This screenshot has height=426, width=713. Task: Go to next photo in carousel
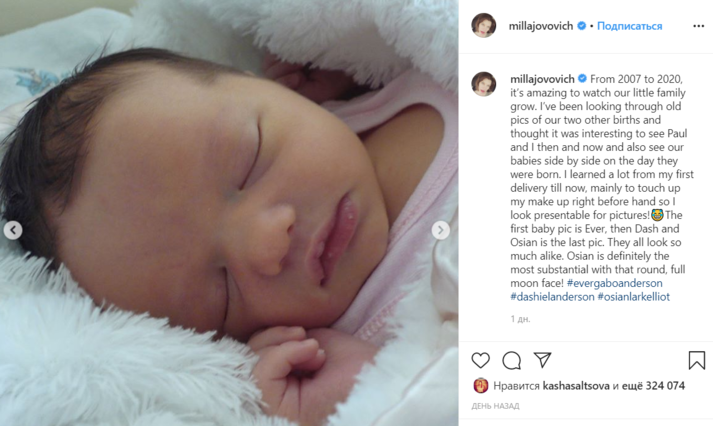[440, 230]
